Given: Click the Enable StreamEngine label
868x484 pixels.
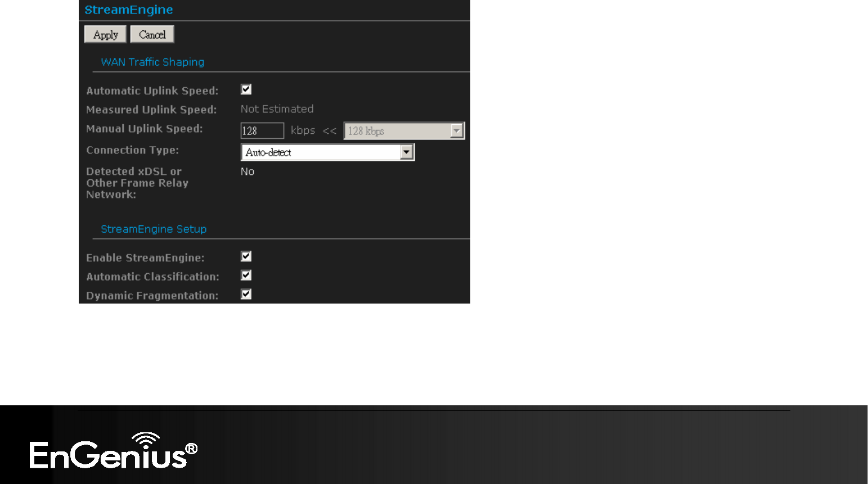Looking at the screenshot, I should (x=145, y=257).
